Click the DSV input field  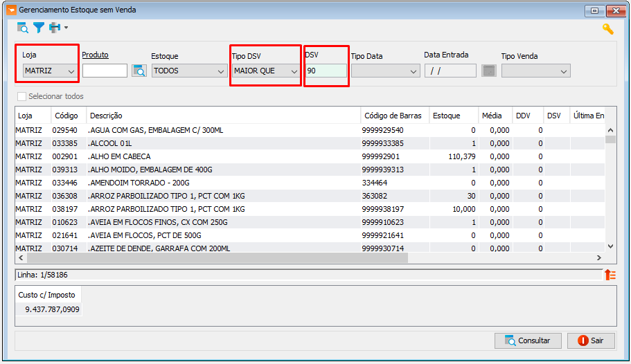point(326,71)
